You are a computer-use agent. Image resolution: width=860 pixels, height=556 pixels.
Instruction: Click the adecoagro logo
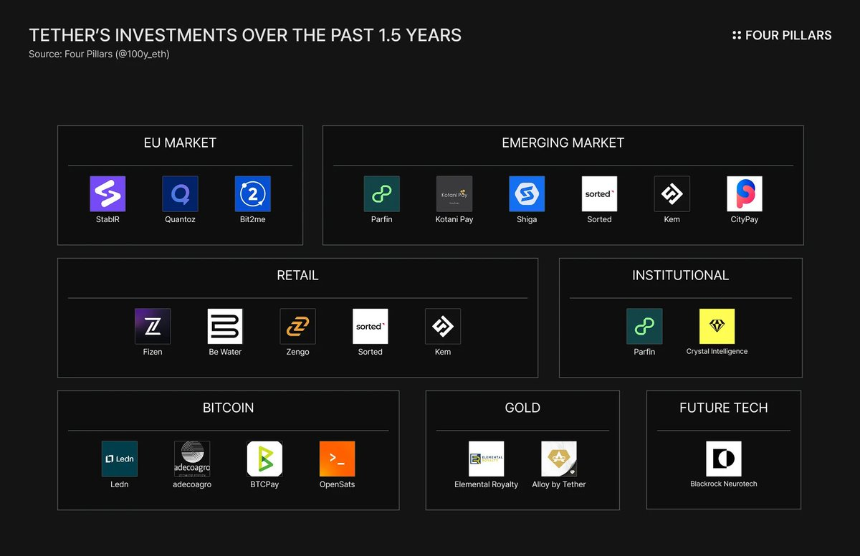tap(192, 459)
